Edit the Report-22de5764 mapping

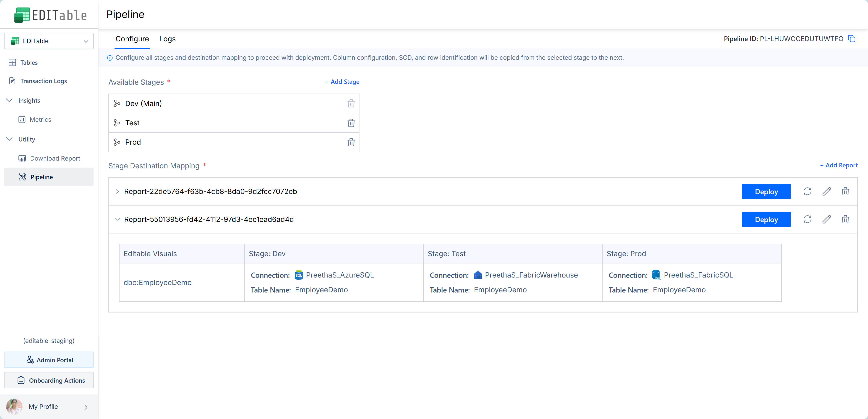pos(826,191)
